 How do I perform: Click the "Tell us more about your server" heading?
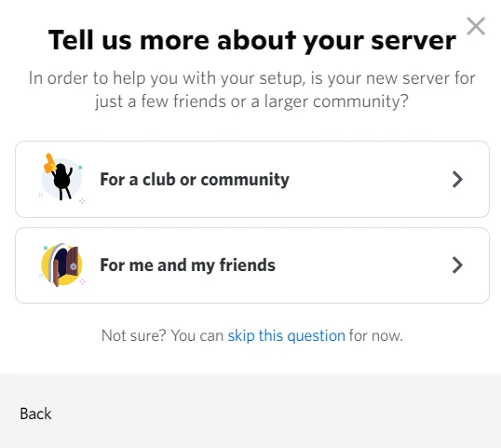tap(252, 41)
